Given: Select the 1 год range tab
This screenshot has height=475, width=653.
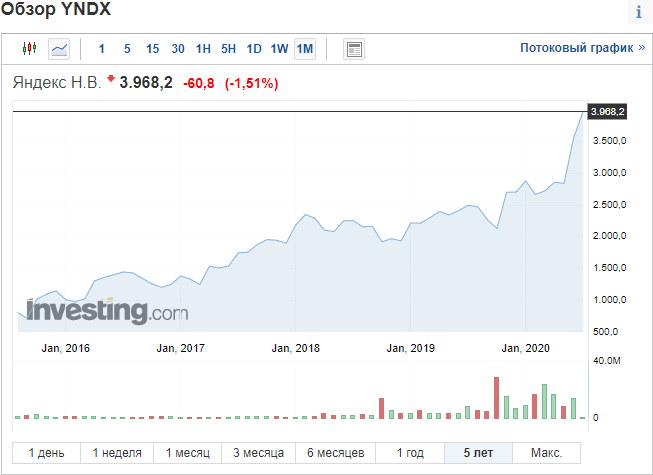Looking at the screenshot, I should click(x=410, y=453).
